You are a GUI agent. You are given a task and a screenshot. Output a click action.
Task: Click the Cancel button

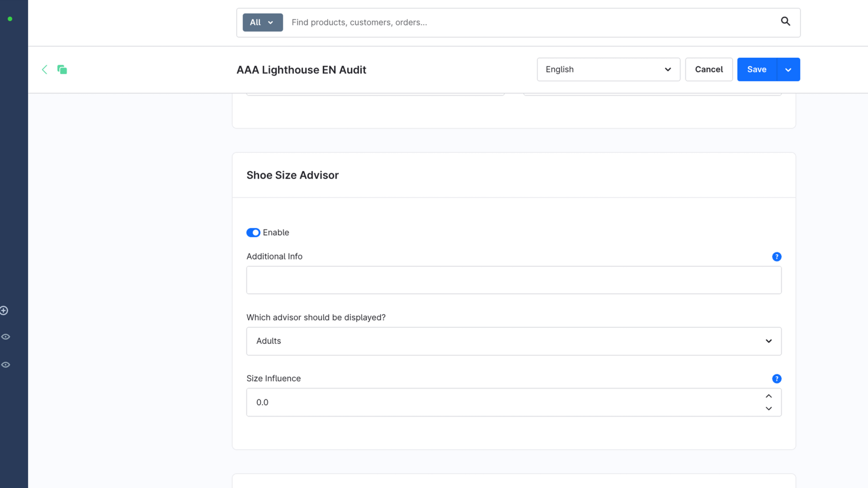point(708,70)
